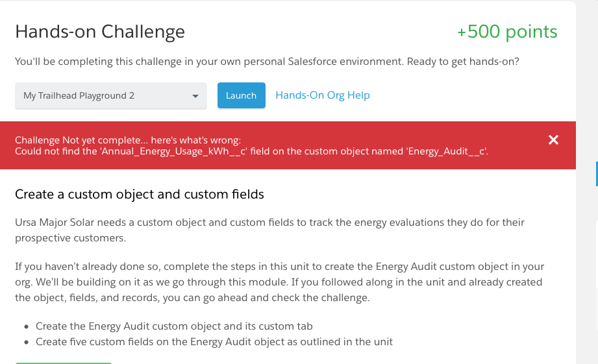598x364 pixels.
Task: Click the +500 points label
Action: (507, 32)
